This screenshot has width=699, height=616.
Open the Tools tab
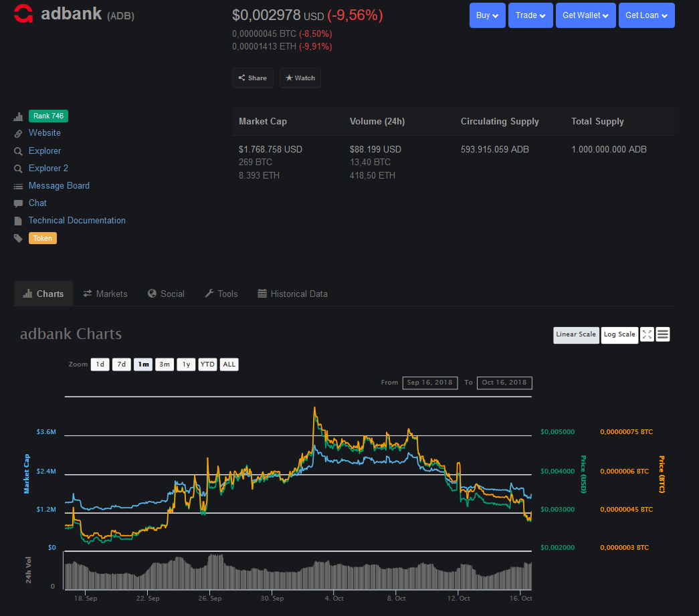[221, 294]
